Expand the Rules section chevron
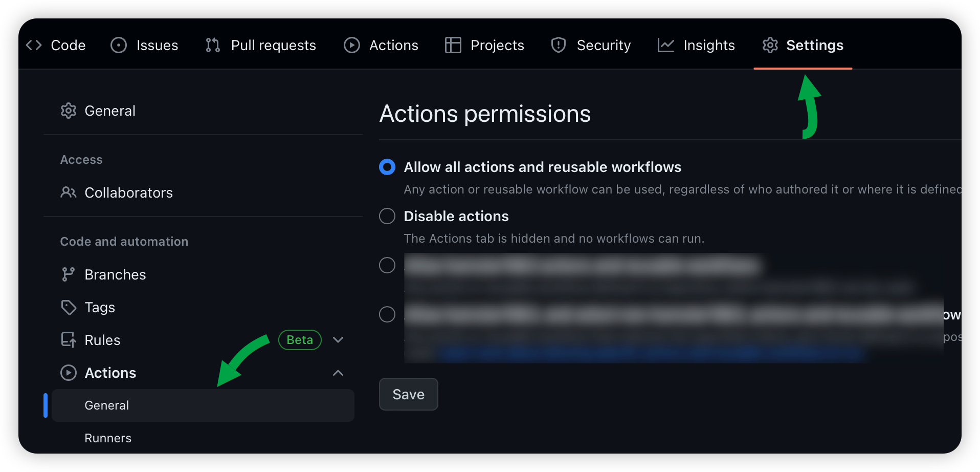The width and height of the screenshot is (980, 472). point(338,340)
